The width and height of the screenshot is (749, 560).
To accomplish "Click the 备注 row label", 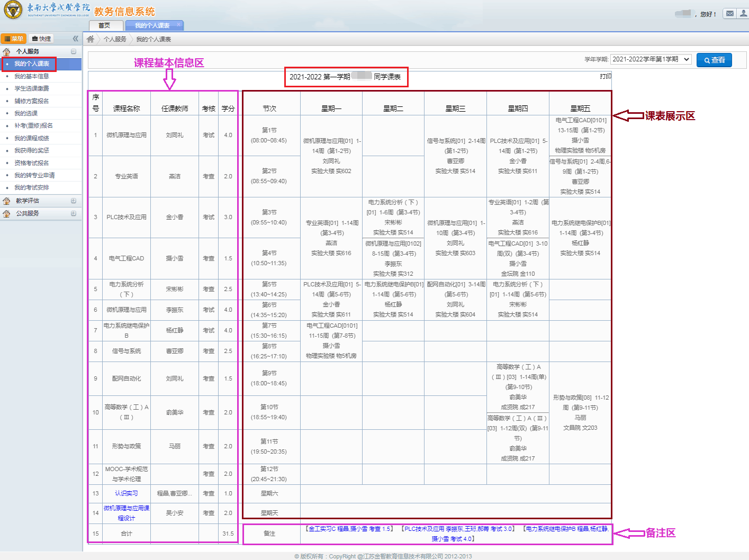I will (x=269, y=534).
